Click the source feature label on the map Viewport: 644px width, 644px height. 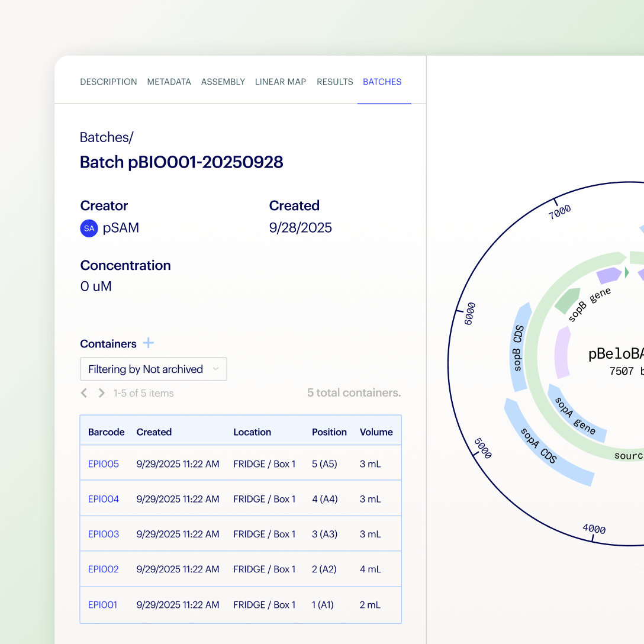tap(629, 456)
